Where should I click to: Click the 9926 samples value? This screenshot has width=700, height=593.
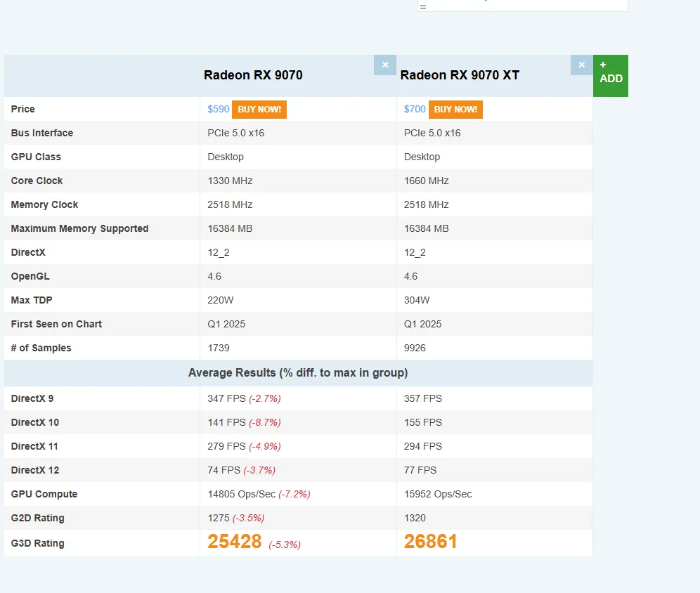pos(415,348)
